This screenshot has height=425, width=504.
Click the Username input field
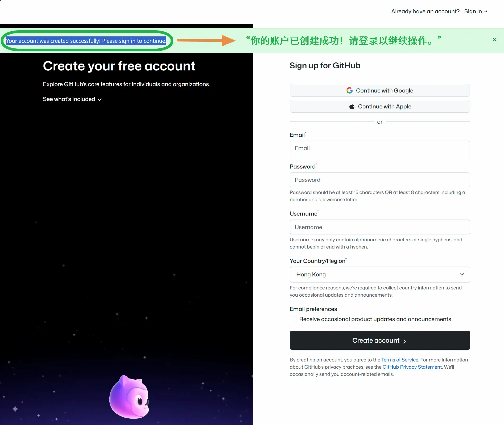coord(379,227)
